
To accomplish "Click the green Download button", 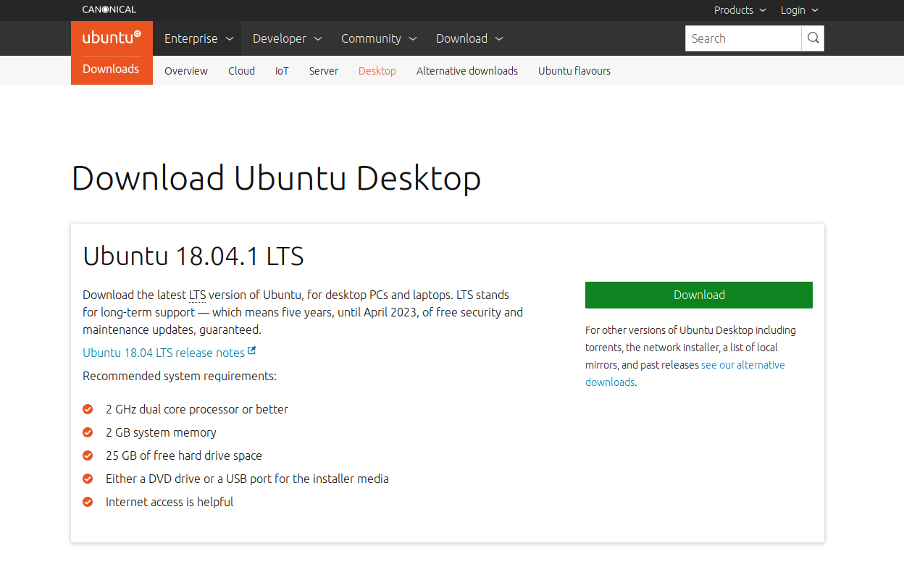I will tap(699, 295).
